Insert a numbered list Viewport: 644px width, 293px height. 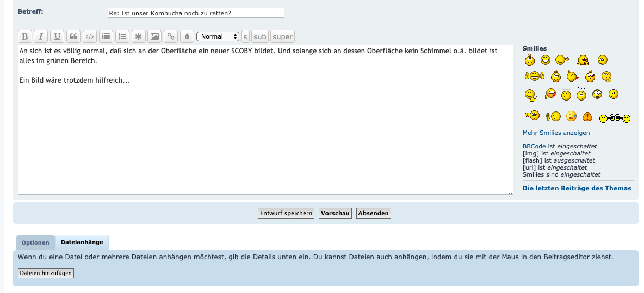pyautogui.click(x=122, y=36)
